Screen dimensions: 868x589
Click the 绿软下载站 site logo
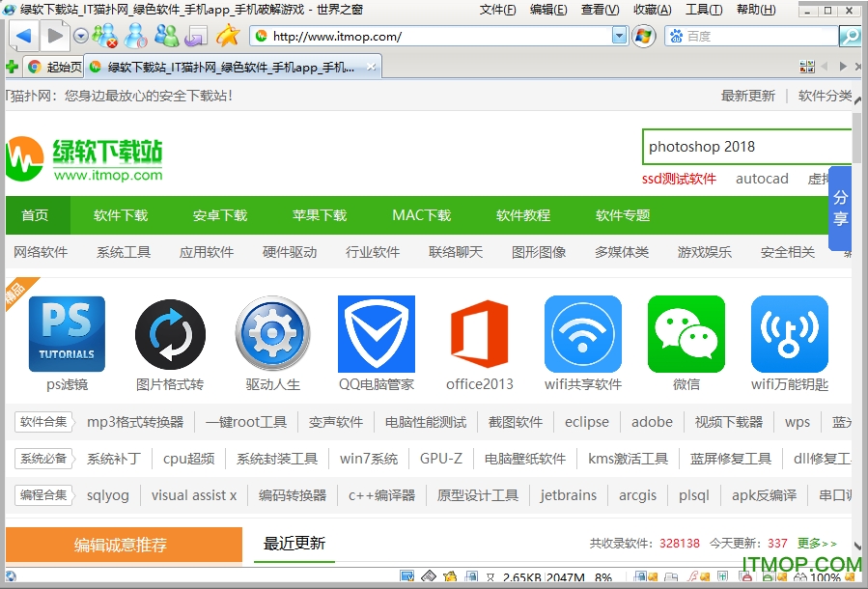84,159
